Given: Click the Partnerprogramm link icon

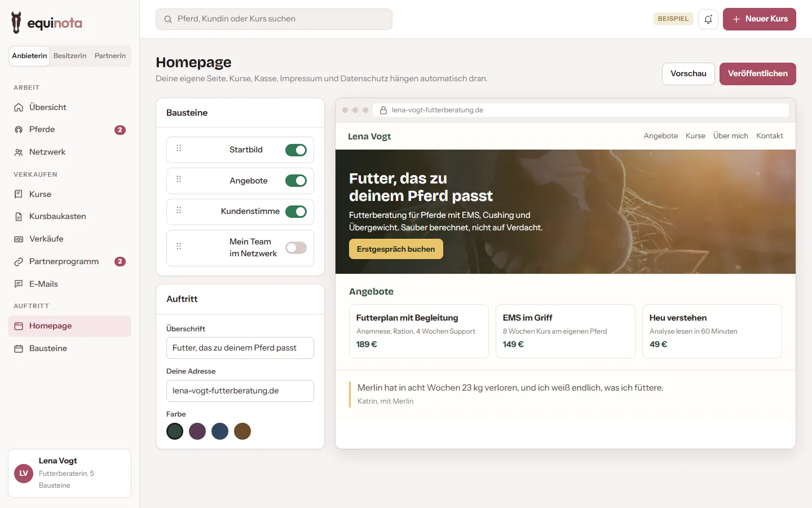Looking at the screenshot, I should pyautogui.click(x=19, y=262).
